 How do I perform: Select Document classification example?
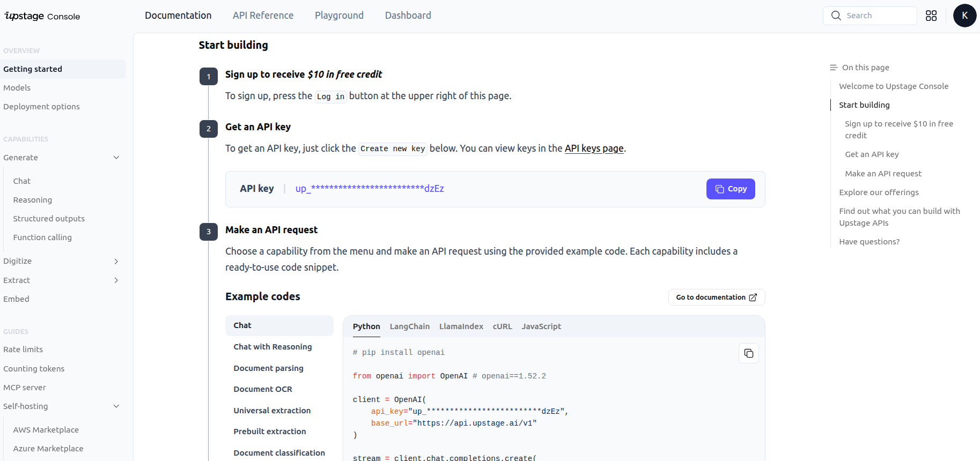[x=279, y=453]
